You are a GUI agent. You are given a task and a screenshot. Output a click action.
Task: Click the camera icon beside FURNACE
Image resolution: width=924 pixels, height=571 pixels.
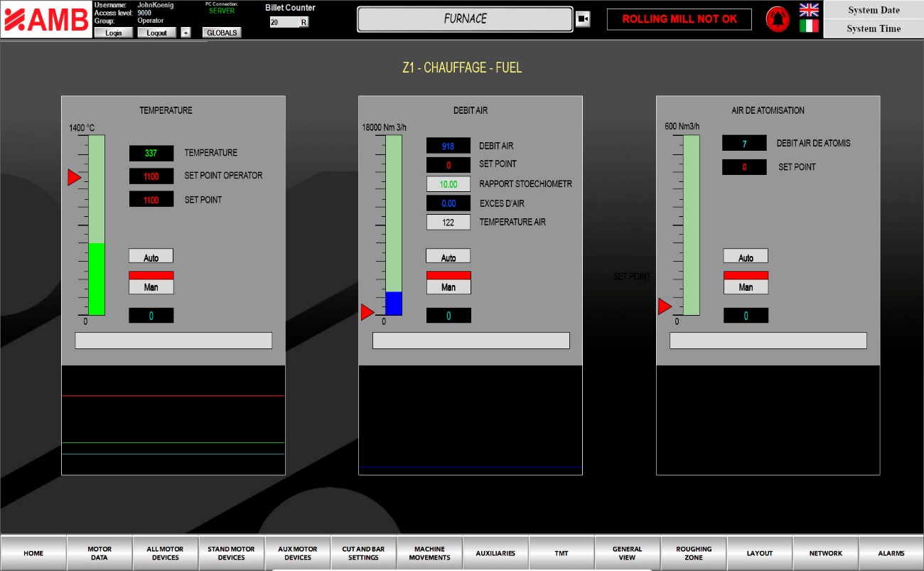pyautogui.click(x=582, y=19)
